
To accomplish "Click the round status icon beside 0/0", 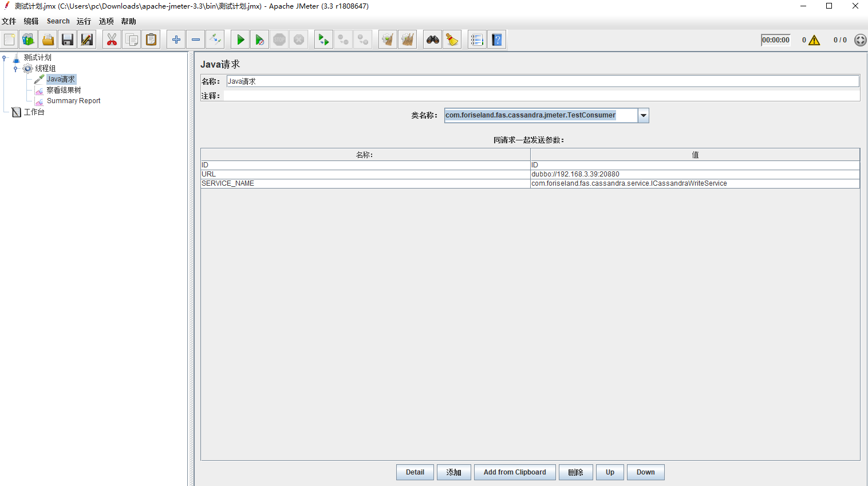I will coord(860,40).
